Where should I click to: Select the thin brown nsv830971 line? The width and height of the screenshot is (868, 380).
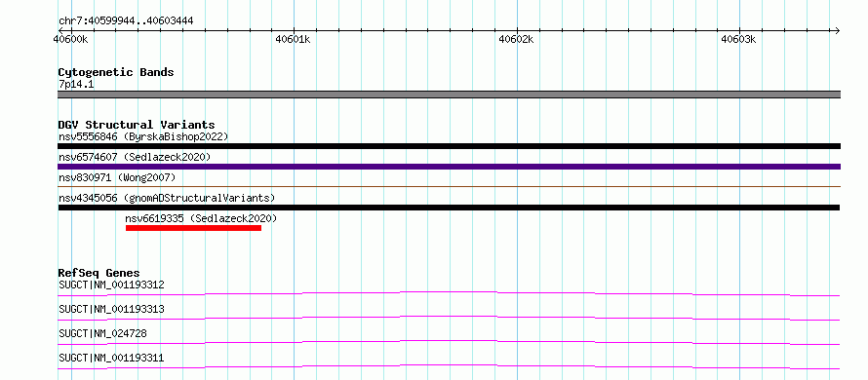[x=449, y=187]
